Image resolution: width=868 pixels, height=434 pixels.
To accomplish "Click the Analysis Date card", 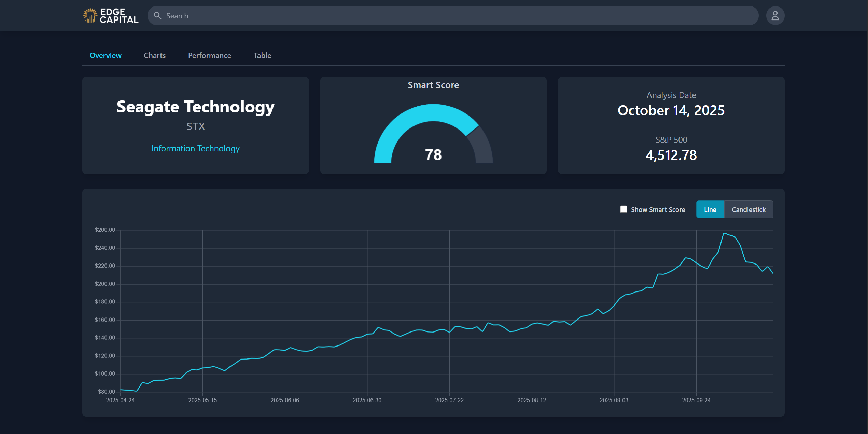I will [671, 126].
